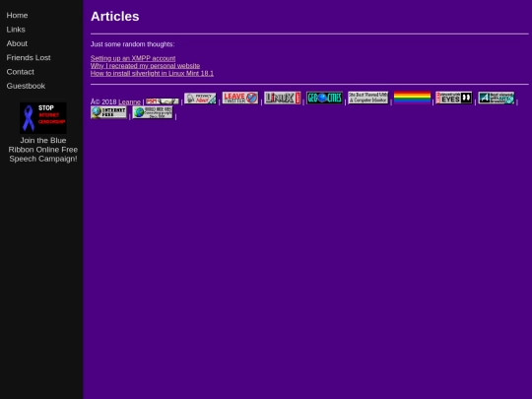Click the viewed with EYES badge
This screenshot has height=399, width=532.
tap(454, 98)
